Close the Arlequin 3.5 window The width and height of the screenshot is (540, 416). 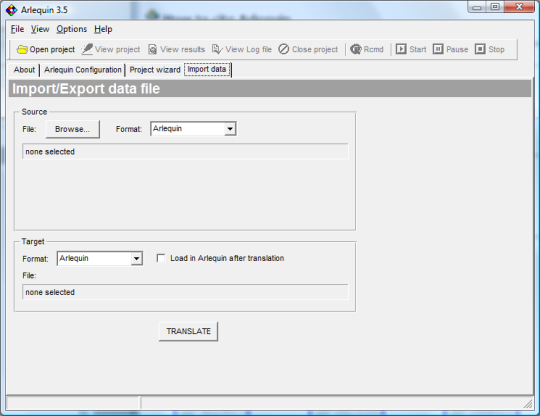(519, 7)
